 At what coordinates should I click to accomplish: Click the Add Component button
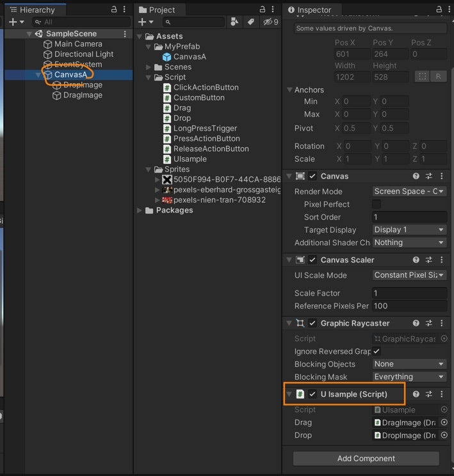pos(366,458)
